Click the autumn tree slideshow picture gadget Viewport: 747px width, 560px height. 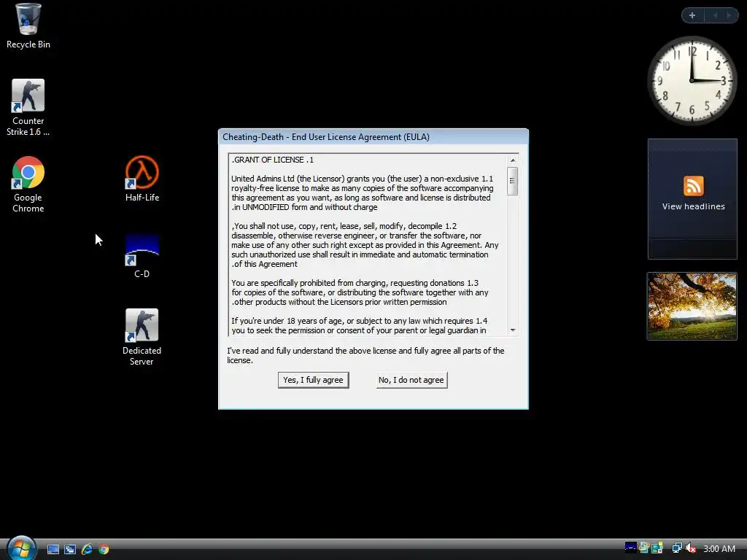692,306
